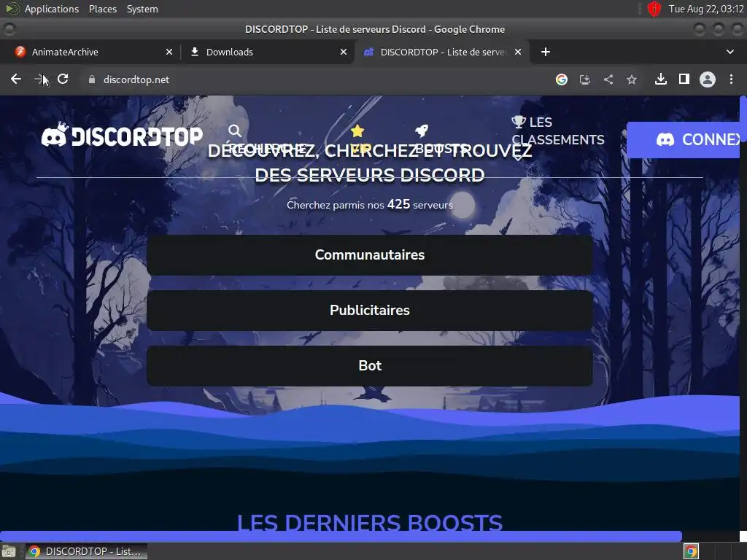
Task: Open Chrome downloads toolbar icon
Action: tap(661, 79)
